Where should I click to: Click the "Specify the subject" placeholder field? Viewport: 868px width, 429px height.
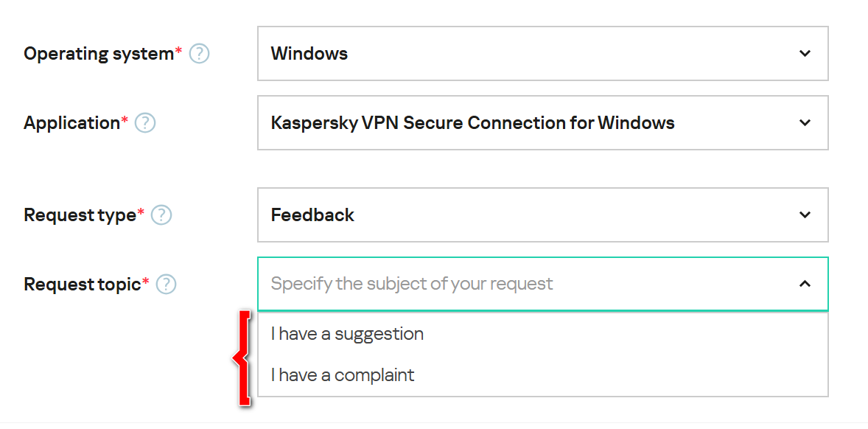[412, 284]
